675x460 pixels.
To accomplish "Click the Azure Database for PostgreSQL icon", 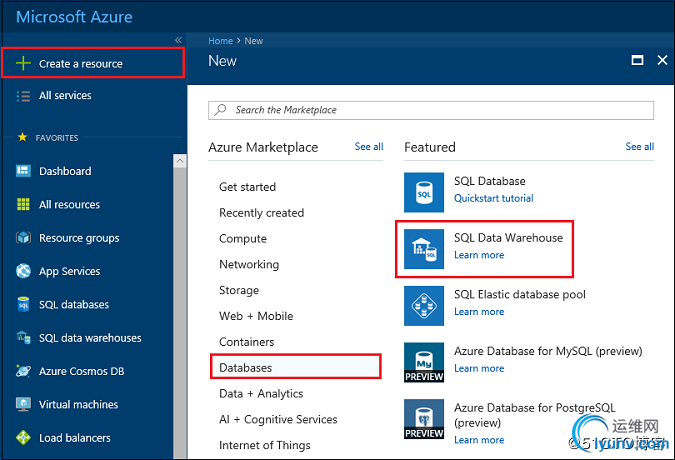I will click(x=424, y=419).
